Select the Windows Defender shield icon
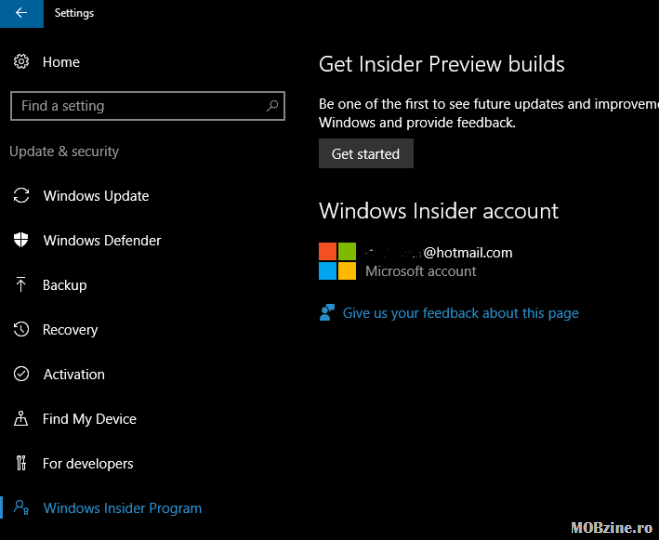The image size is (659, 540). [x=21, y=240]
